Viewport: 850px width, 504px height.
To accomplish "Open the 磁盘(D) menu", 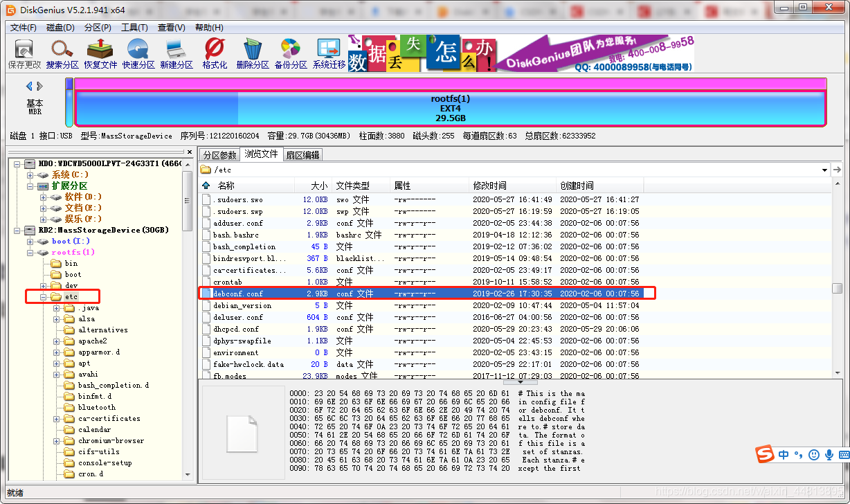I will pyautogui.click(x=61, y=27).
